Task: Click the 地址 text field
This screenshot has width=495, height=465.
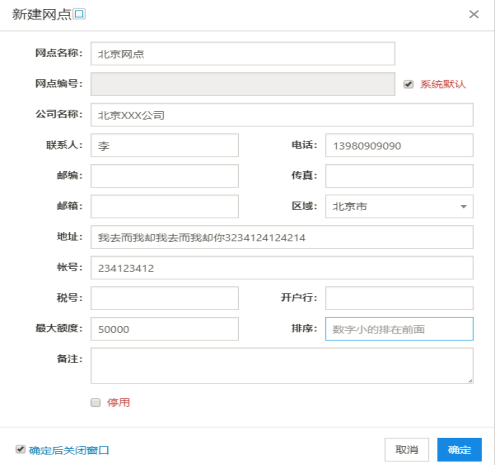Action: (x=282, y=237)
